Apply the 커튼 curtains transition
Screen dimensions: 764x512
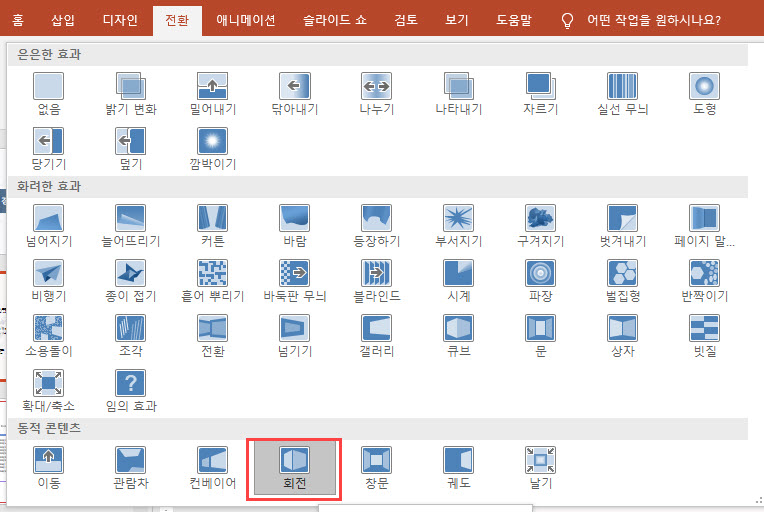212,226
